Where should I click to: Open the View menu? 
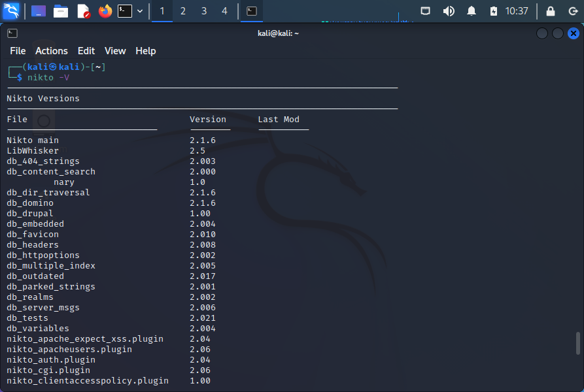pyautogui.click(x=115, y=51)
